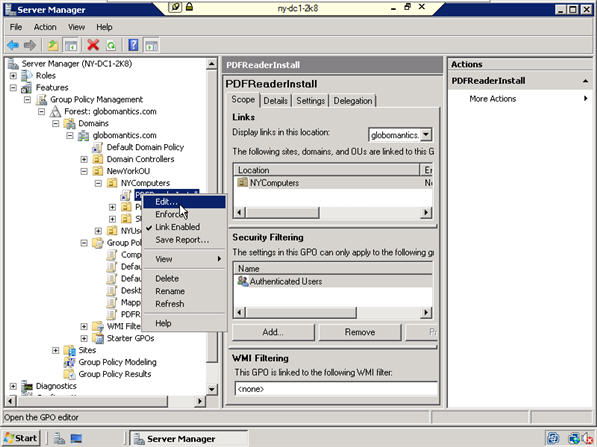Switch to the Delegation tab
The height and width of the screenshot is (447, 597).
[x=353, y=101]
